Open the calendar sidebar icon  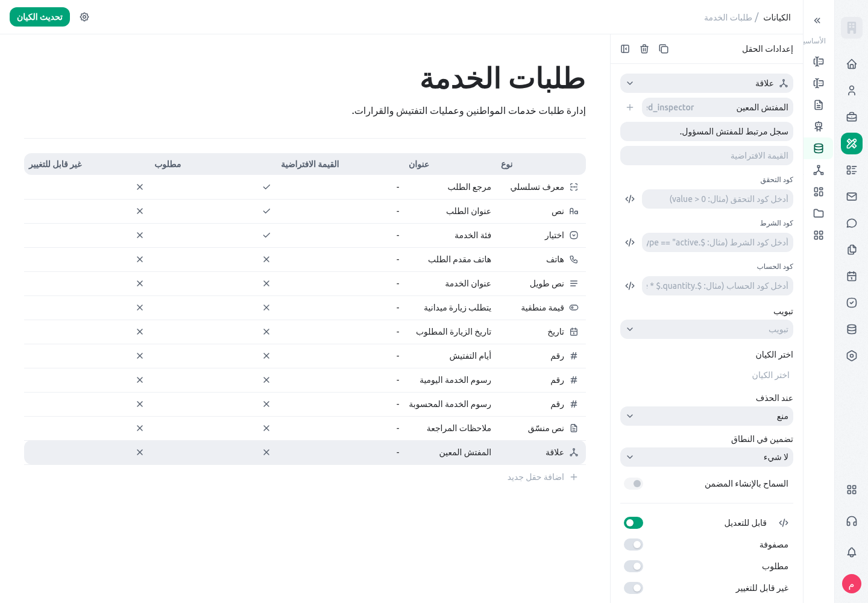coord(852,276)
